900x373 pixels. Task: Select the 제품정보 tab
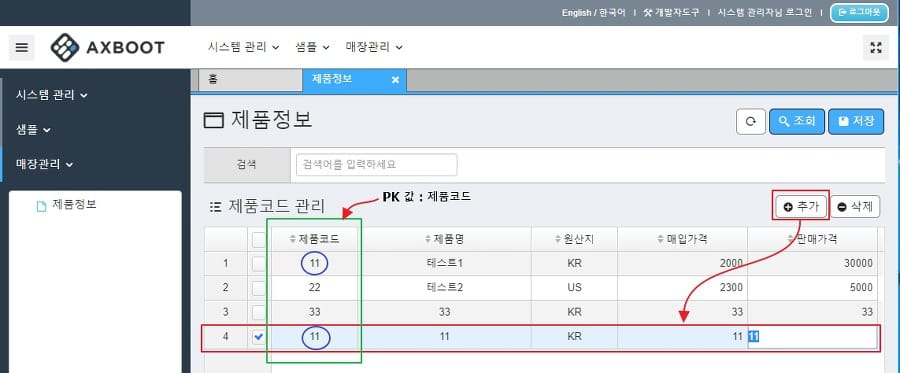(x=354, y=80)
